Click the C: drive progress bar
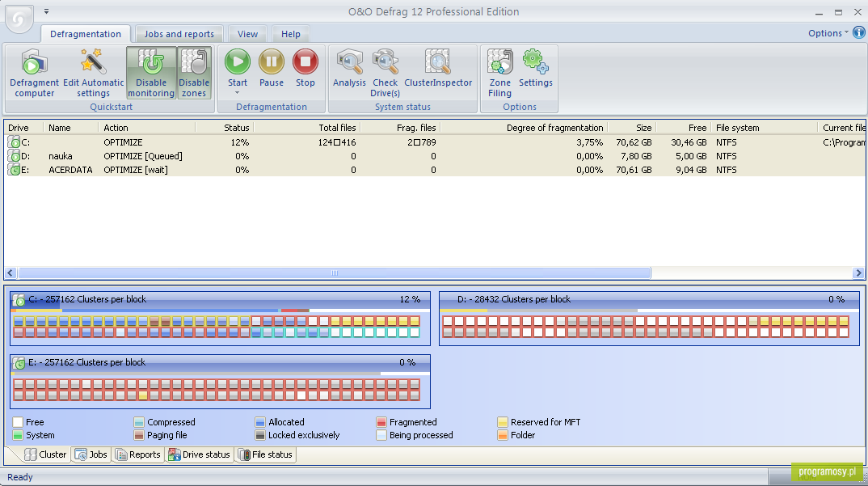Viewport: 868px width, 486px height. (x=221, y=311)
